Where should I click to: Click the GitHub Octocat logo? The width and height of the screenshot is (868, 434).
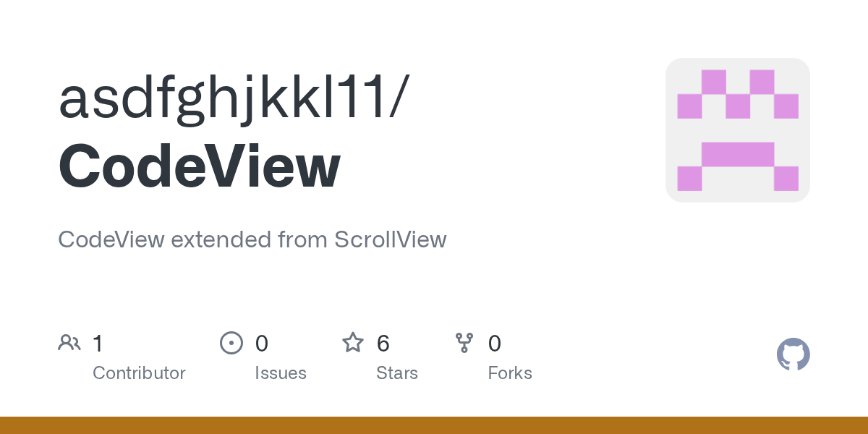click(x=793, y=354)
